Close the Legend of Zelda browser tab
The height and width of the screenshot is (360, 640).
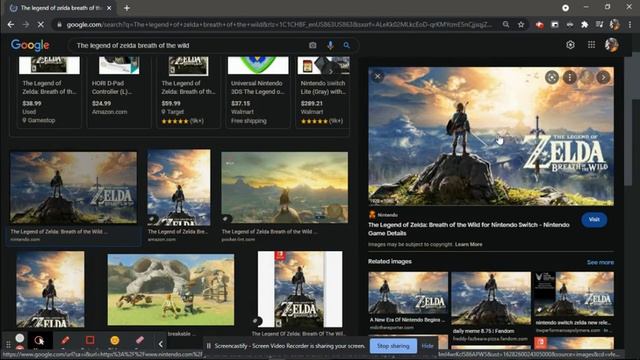(x=109, y=8)
